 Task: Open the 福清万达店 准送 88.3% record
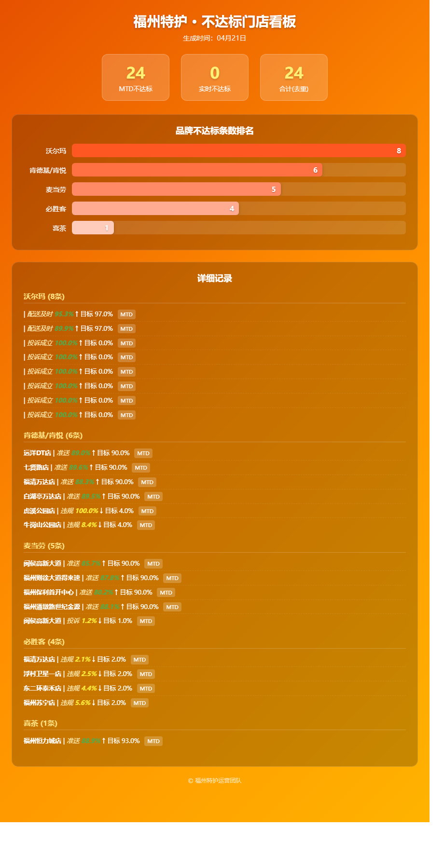click(x=215, y=482)
